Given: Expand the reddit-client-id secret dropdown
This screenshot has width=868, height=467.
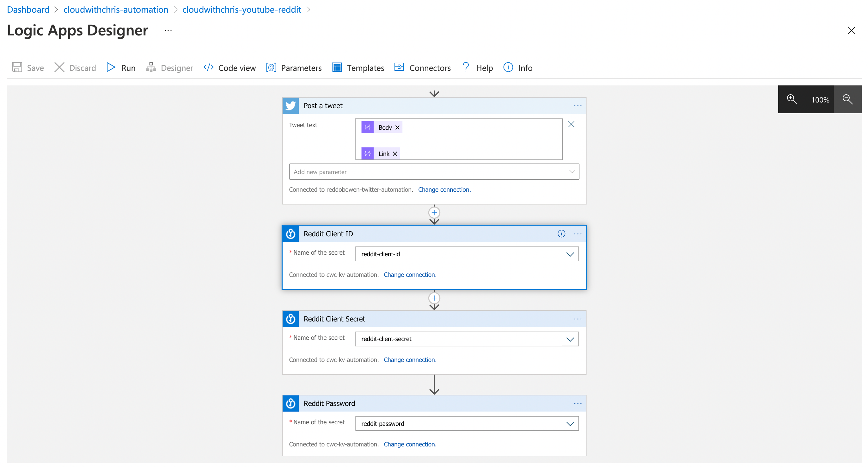Looking at the screenshot, I should coord(571,254).
